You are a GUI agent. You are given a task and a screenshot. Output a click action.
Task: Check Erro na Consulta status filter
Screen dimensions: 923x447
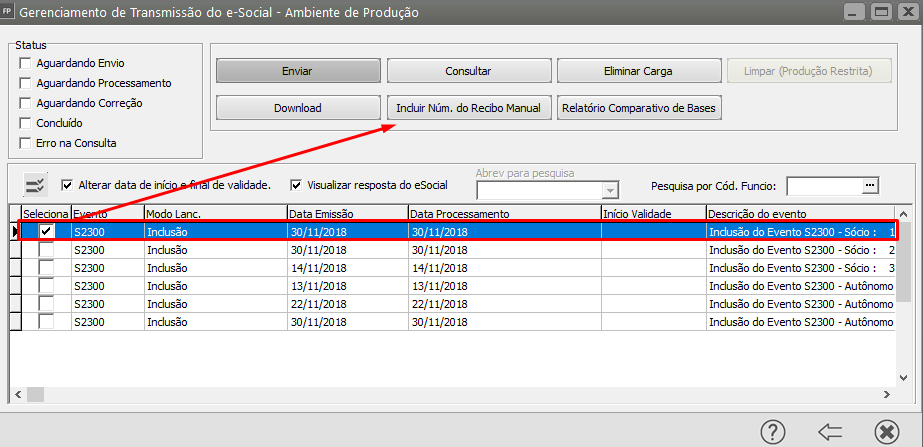pos(25,143)
